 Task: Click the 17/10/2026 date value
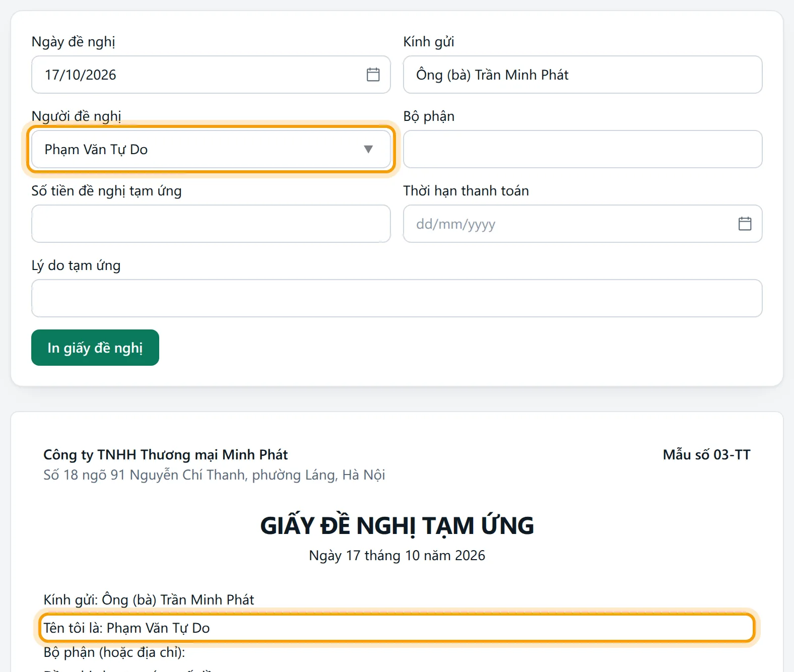81,75
